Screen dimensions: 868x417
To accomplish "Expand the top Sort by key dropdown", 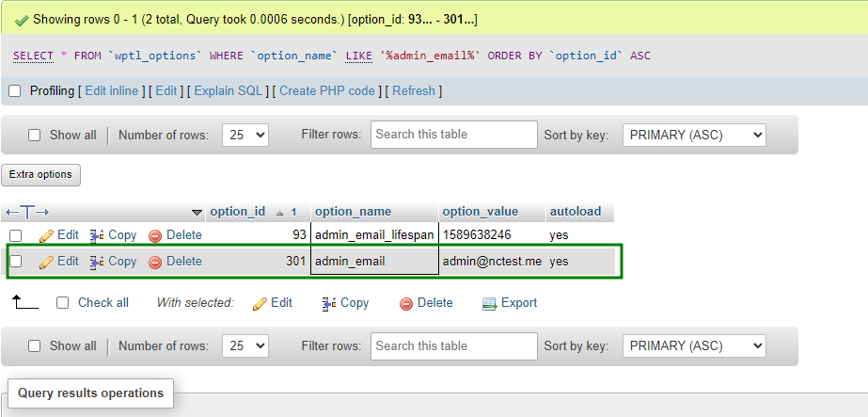I will (694, 135).
